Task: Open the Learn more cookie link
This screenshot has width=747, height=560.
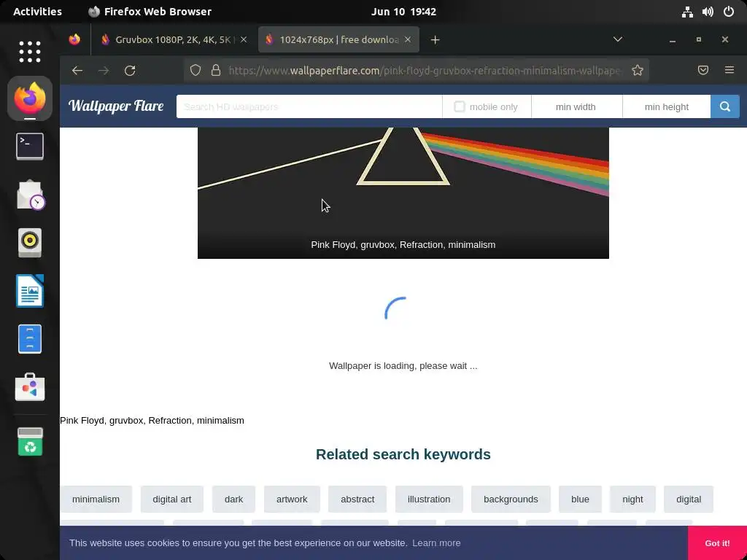Action: (436, 542)
